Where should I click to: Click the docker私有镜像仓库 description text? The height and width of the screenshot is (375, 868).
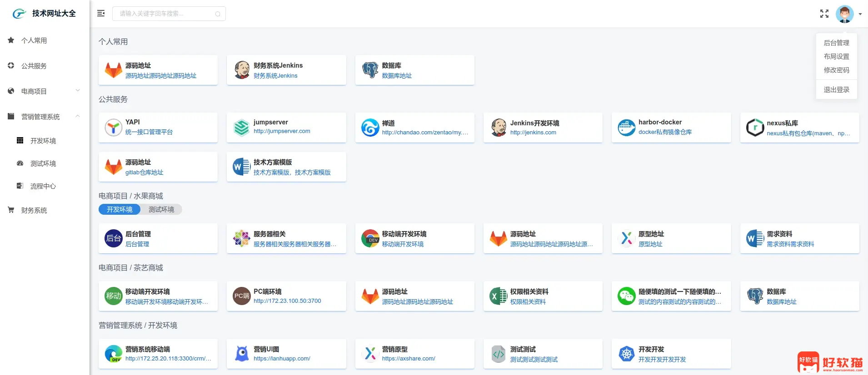[x=665, y=132]
